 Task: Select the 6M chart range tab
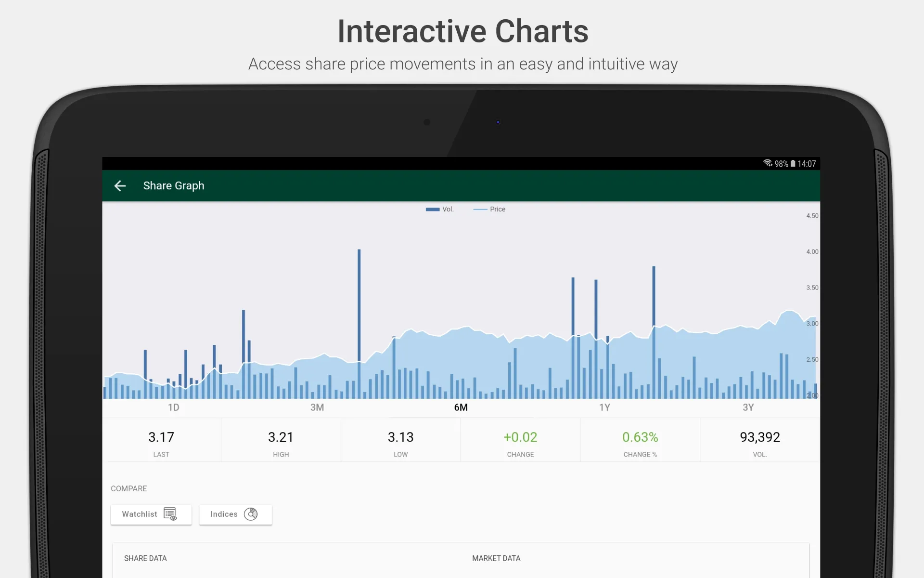tap(461, 407)
